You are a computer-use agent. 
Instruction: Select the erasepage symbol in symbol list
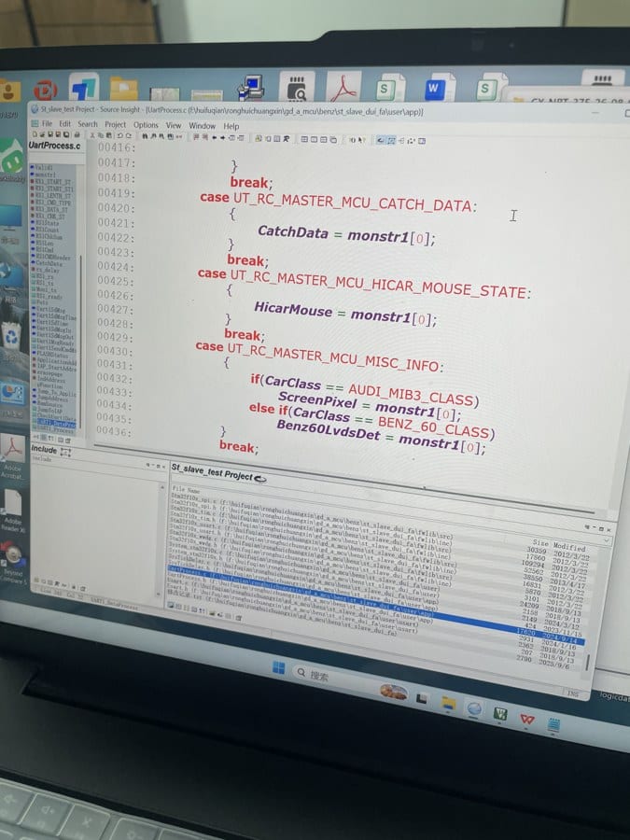pyautogui.click(x=49, y=374)
